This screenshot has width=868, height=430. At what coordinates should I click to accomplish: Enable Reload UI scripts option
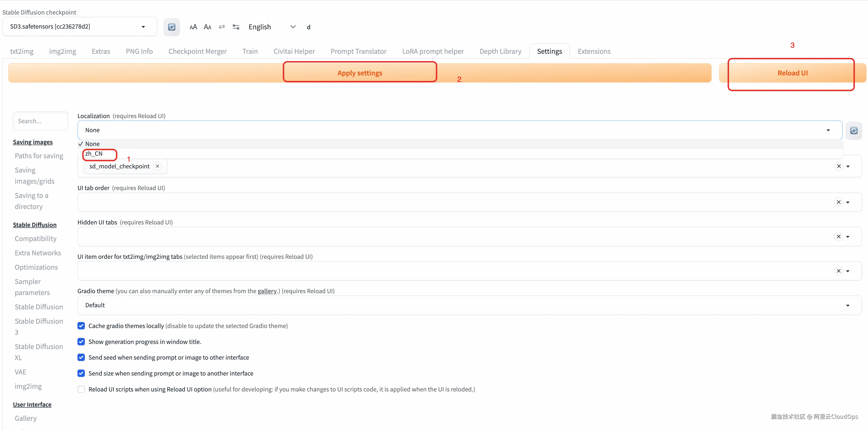(x=81, y=389)
